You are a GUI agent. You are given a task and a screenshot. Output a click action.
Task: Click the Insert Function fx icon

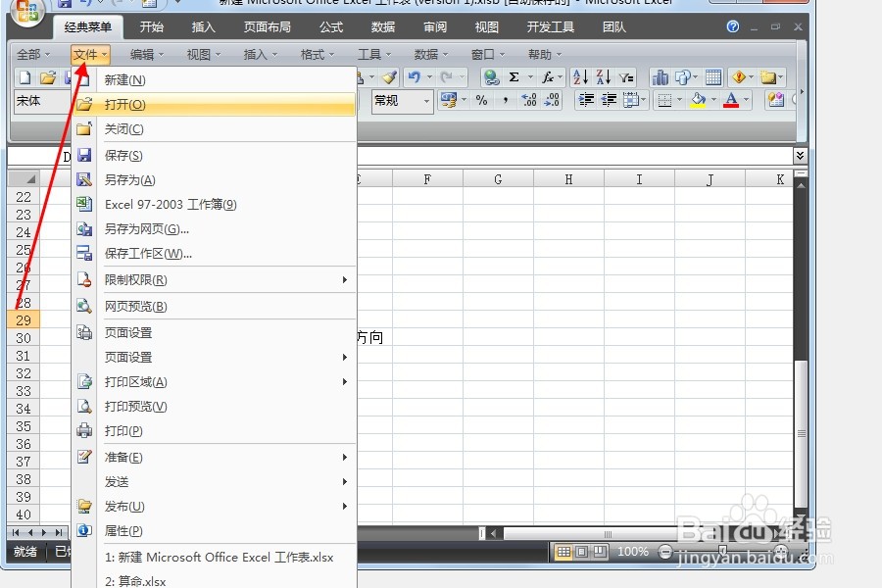pos(547,77)
